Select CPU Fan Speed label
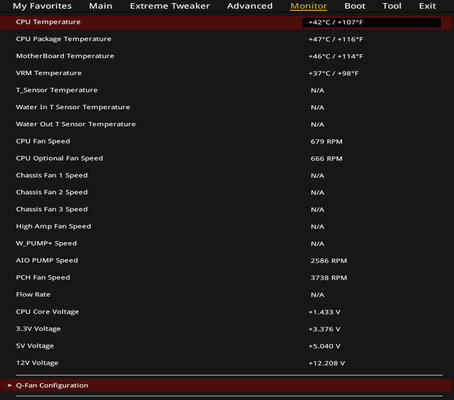Image resolution: width=454 pixels, height=400 pixels. pos(43,141)
